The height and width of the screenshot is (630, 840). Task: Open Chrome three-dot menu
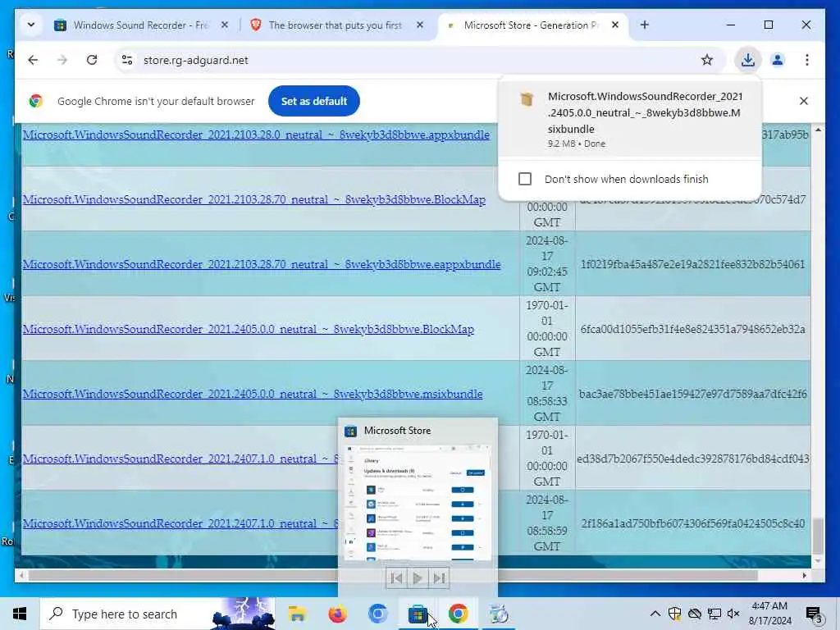coord(807,60)
